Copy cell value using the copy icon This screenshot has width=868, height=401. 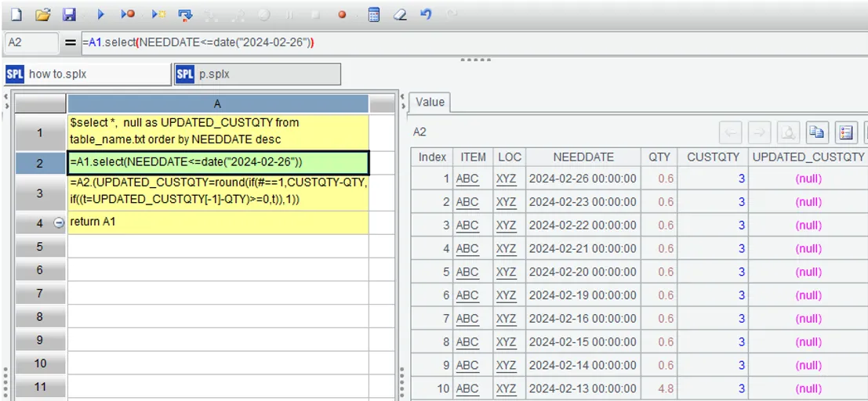816,132
